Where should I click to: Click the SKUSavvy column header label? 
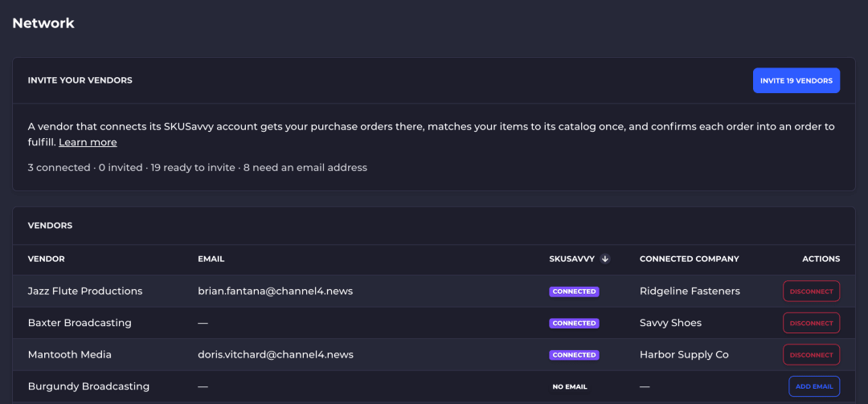coord(572,259)
